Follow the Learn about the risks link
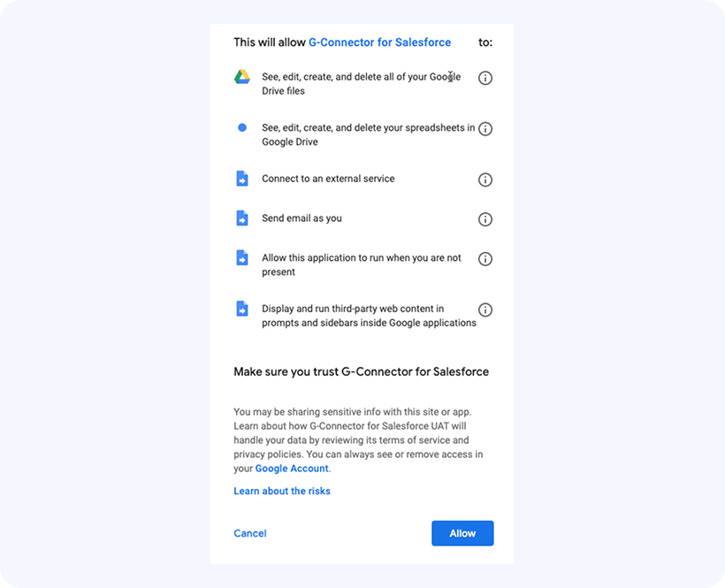Screen dimensions: 725x588 (x=282, y=491)
